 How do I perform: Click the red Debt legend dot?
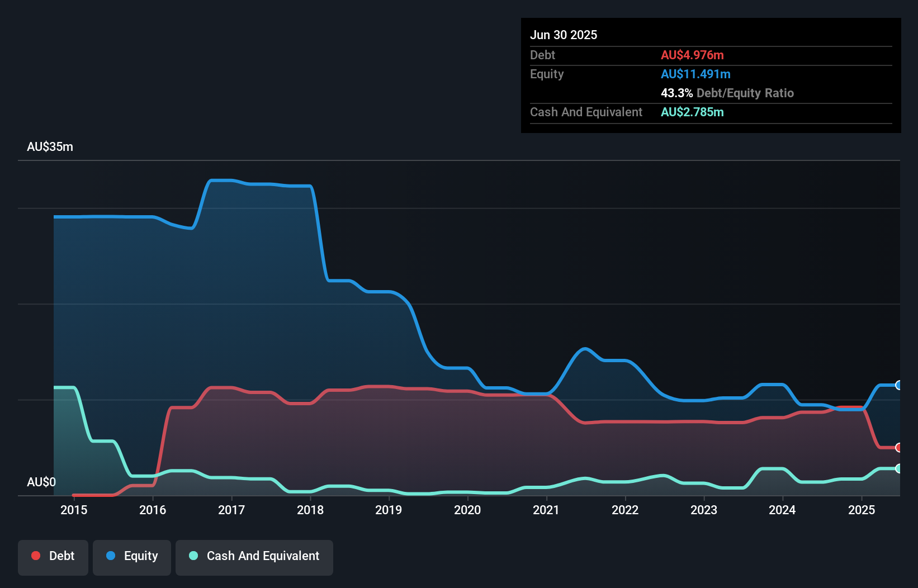pos(36,556)
